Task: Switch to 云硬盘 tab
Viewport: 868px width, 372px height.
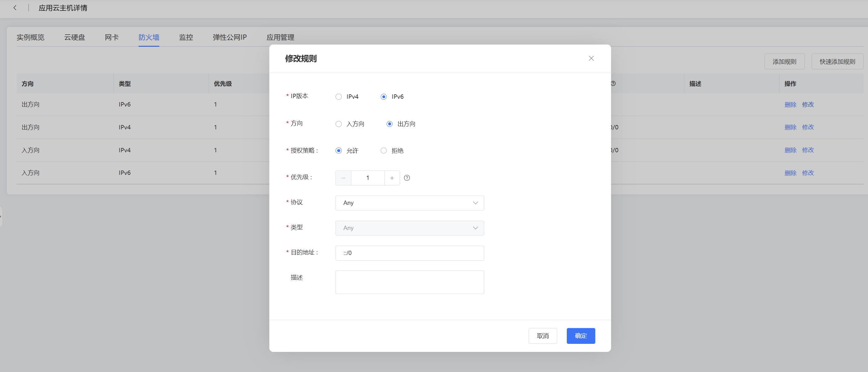Action: (x=75, y=37)
